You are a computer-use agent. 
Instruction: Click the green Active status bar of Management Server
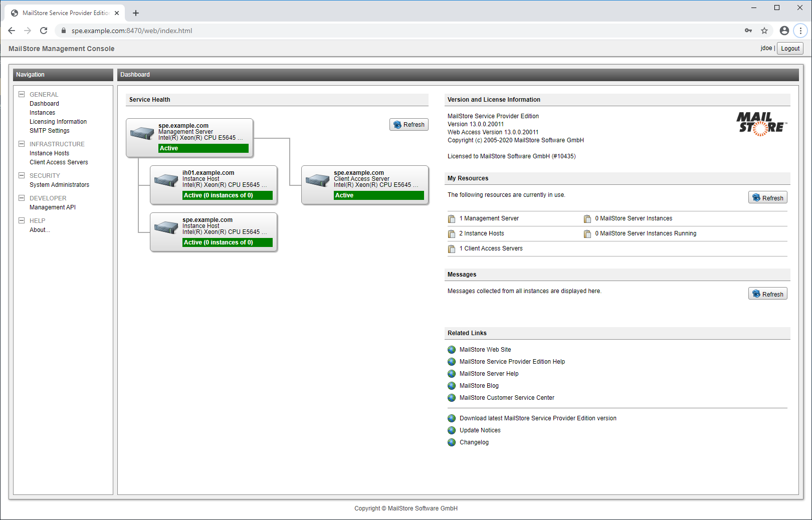[203, 148]
